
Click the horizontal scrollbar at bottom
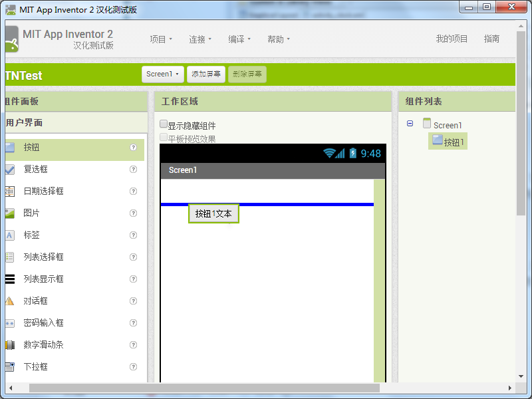click(x=204, y=388)
